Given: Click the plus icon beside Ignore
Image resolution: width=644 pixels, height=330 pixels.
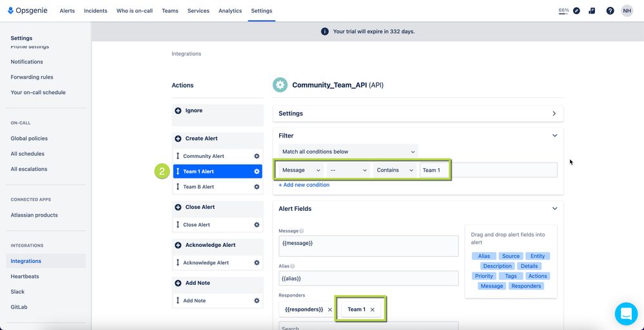Looking at the screenshot, I should click(179, 111).
